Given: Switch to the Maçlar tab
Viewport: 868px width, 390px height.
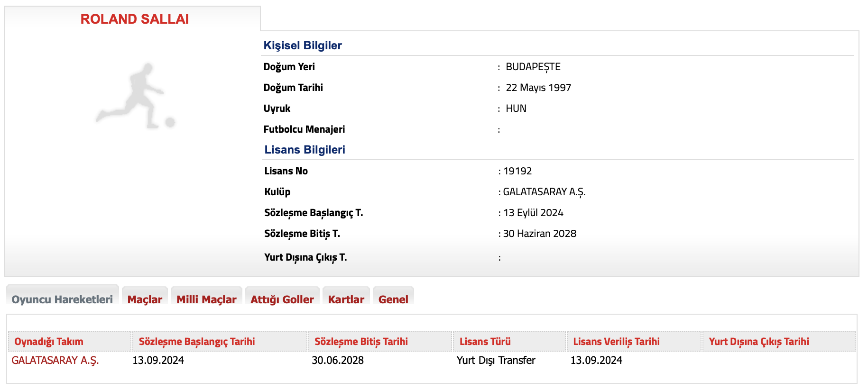Looking at the screenshot, I should coord(145,299).
